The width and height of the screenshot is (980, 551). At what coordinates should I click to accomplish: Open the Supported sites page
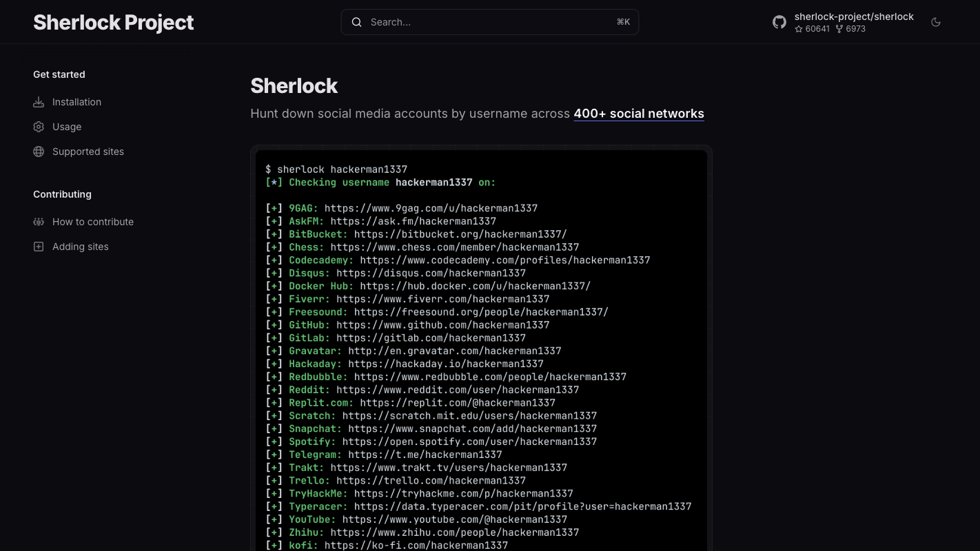[x=88, y=152]
